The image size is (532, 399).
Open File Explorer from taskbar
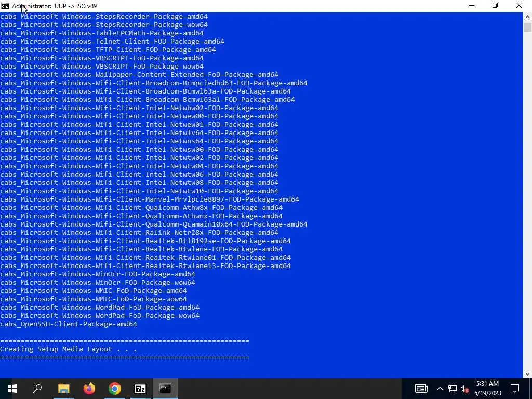tap(63, 389)
